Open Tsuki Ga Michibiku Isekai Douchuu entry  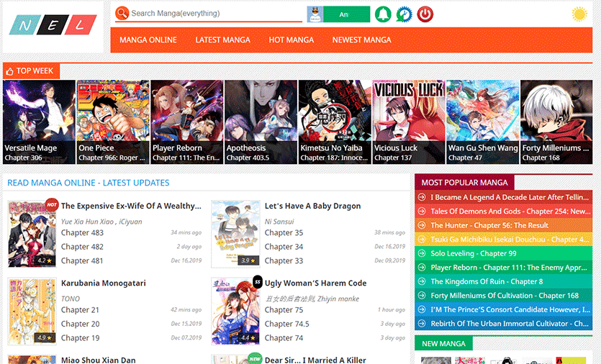click(504, 240)
